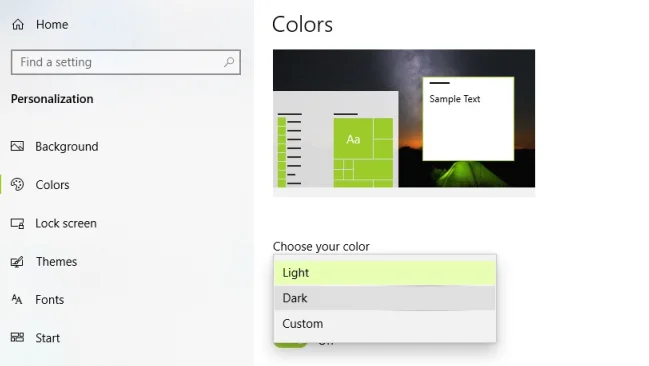The image size is (649, 366).
Task: Click the Sample Text preview window
Action: pyautogui.click(x=468, y=119)
